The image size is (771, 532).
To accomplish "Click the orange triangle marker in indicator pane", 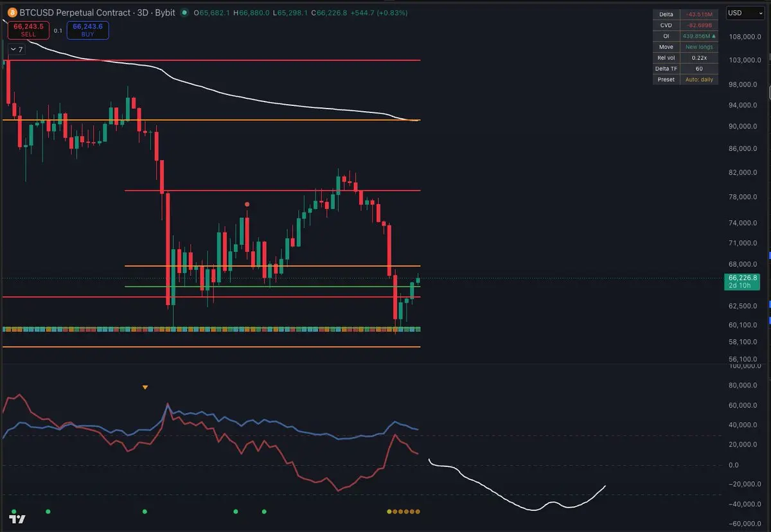I will (145, 387).
